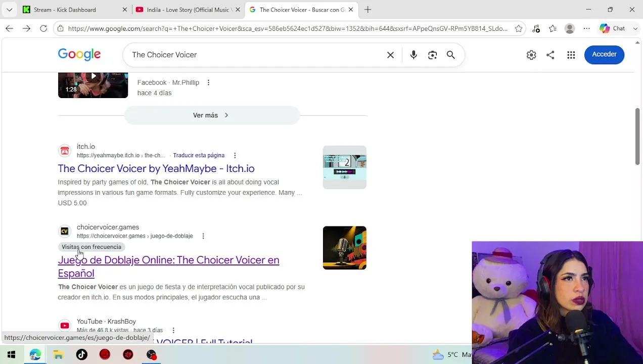Clear the search query with X
The image size is (643, 364).
point(390,55)
